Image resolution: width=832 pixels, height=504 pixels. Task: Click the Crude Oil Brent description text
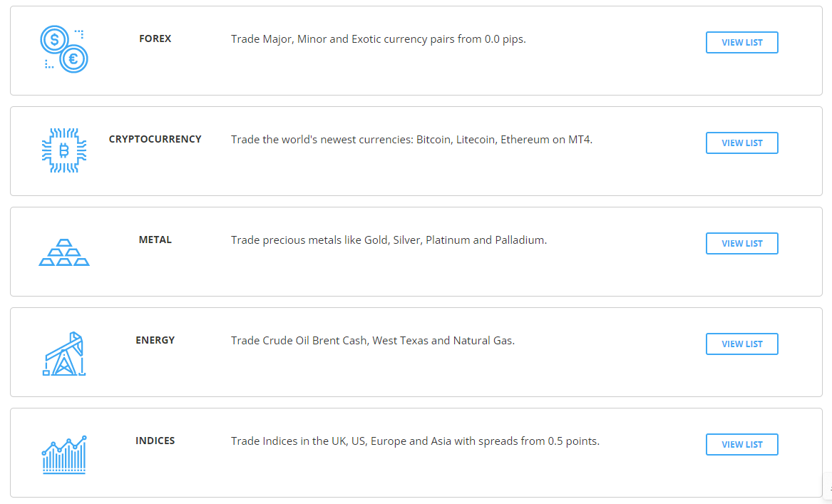point(372,341)
